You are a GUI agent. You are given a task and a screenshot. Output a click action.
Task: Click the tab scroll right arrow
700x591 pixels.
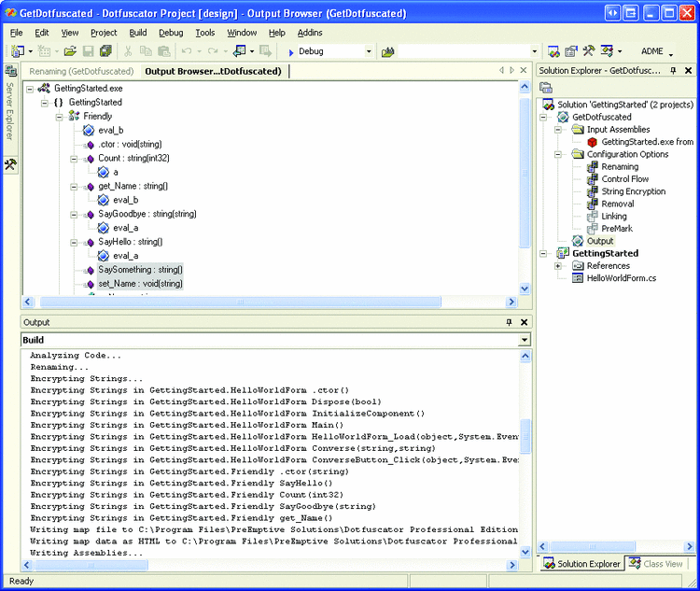[x=511, y=70]
